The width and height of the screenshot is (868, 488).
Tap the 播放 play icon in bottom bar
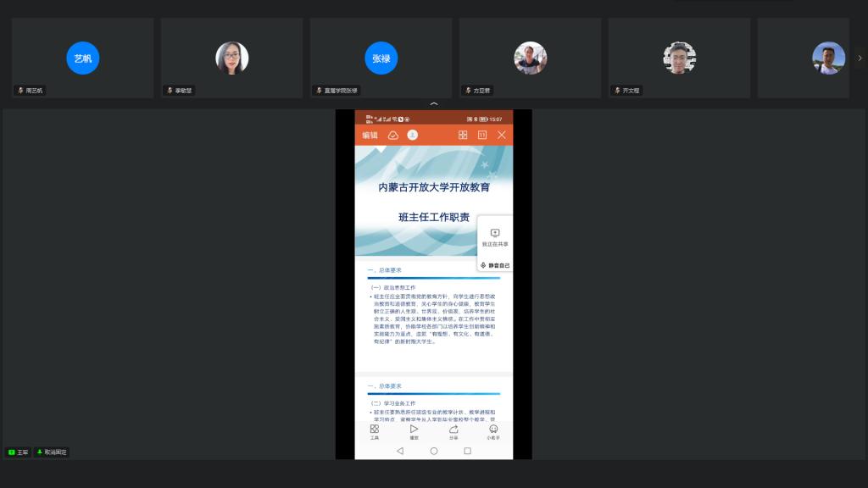click(414, 431)
